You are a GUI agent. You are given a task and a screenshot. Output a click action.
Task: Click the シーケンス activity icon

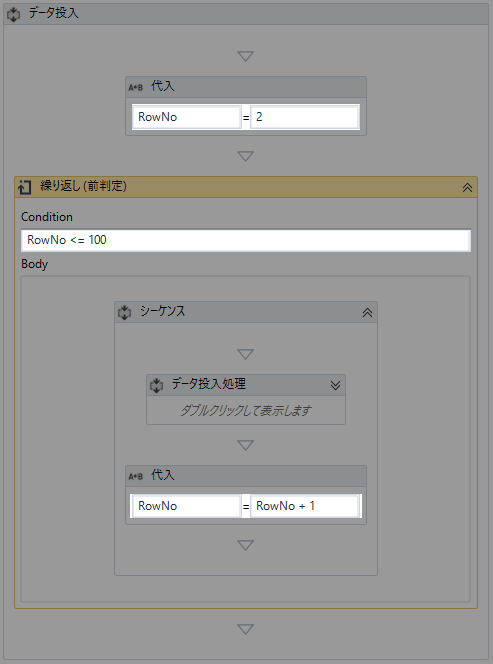coord(124,313)
